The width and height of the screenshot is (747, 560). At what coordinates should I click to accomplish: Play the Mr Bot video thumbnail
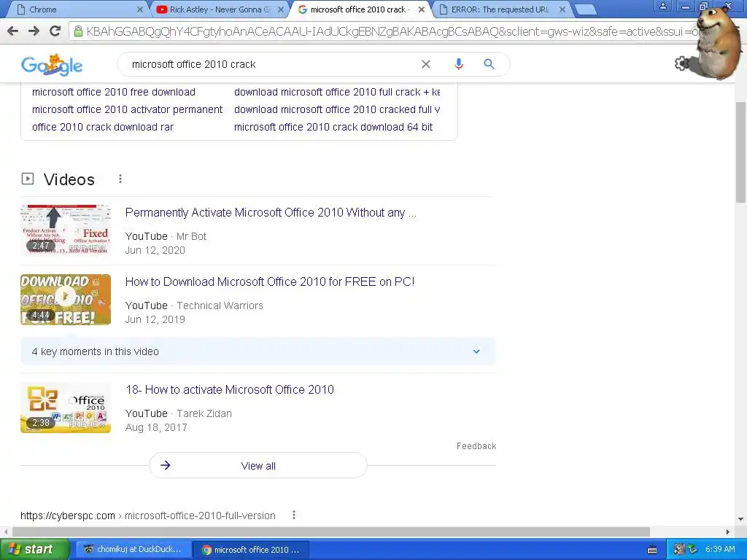(x=66, y=230)
